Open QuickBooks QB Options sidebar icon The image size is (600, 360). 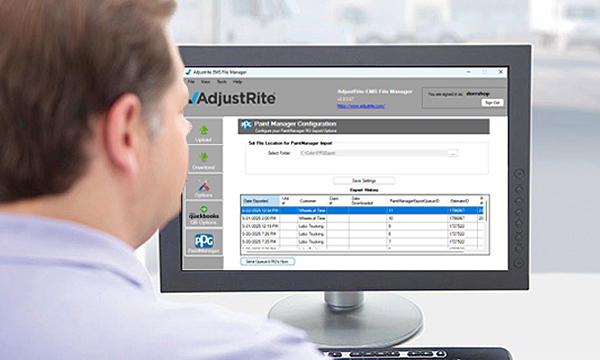click(x=204, y=215)
